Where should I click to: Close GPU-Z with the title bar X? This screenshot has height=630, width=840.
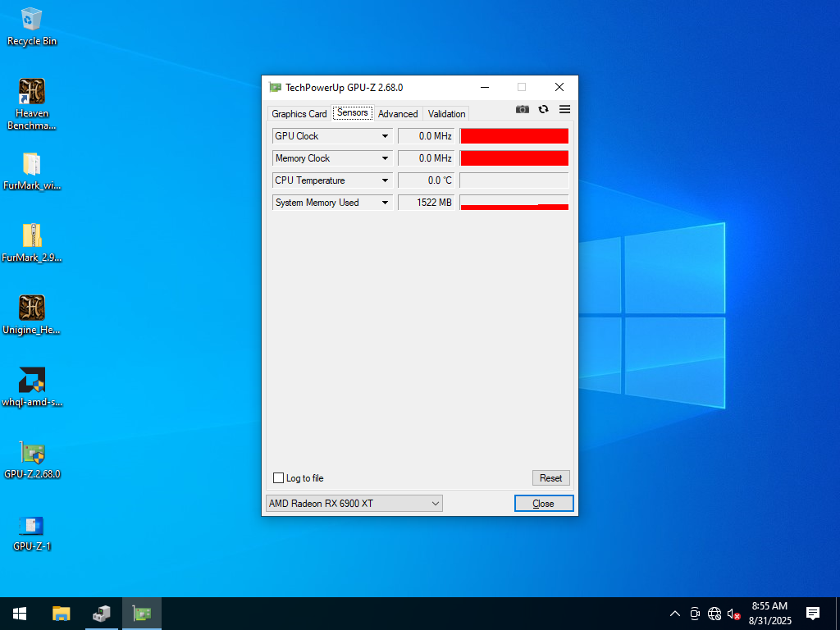559,87
